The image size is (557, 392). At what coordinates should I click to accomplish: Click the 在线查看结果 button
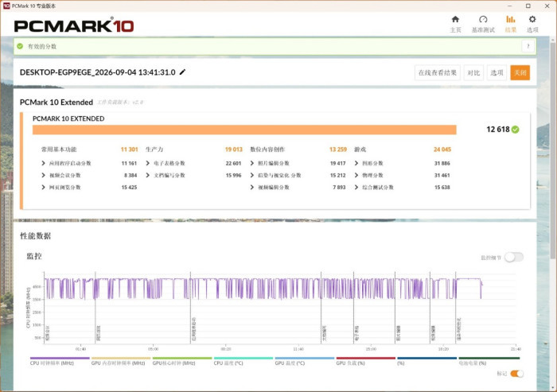click(438, 73)
